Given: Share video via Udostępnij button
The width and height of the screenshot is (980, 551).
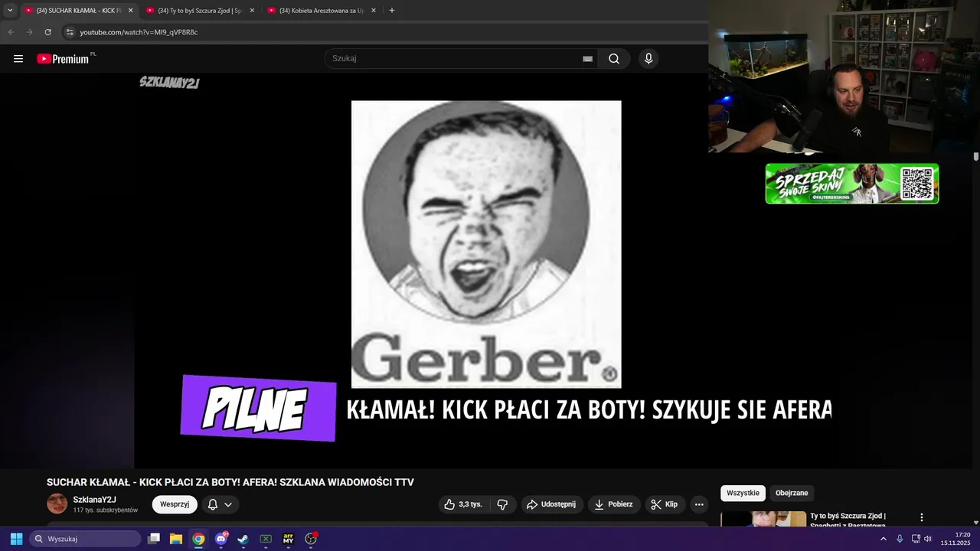Looking at the screenshot, I should coord(552,504).
